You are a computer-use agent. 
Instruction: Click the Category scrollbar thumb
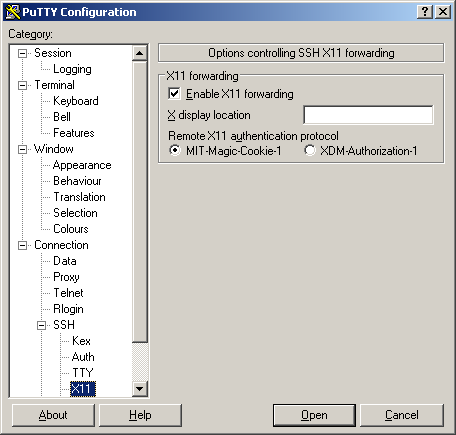140,202
